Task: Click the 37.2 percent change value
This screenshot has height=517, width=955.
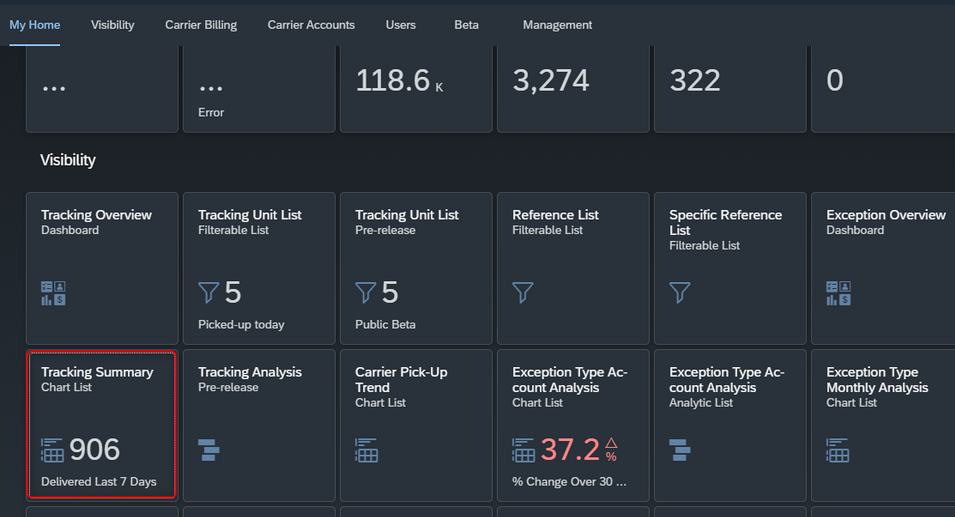Action: (x=570, y=450)
